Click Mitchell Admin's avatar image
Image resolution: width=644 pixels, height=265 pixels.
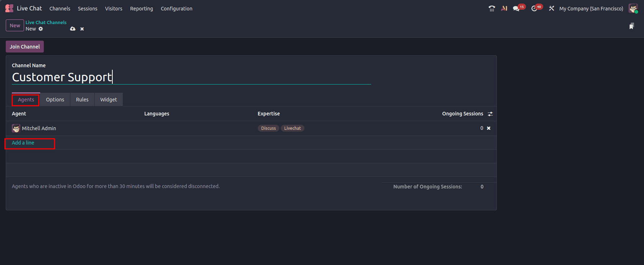[16, 128]
